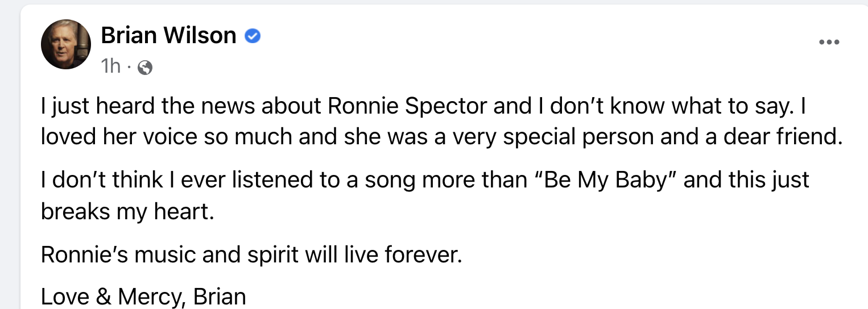This screenshot has height=309, width=868.
Task: Open Brian Wilson's profile picture
Action: click(66, 44)
